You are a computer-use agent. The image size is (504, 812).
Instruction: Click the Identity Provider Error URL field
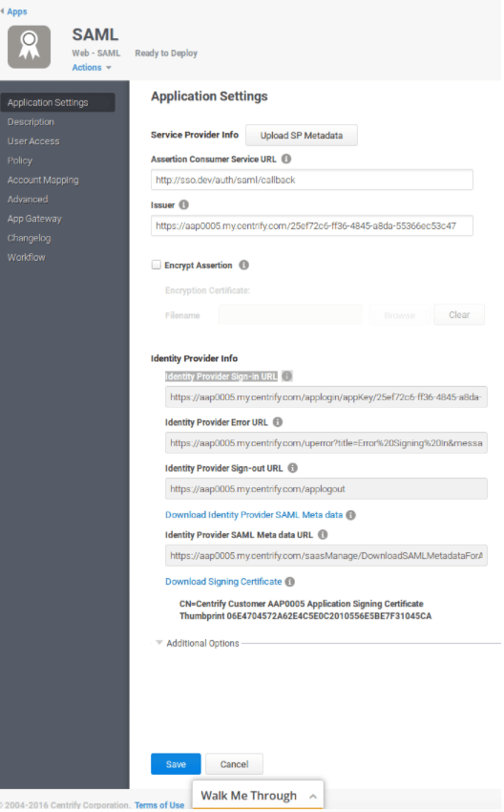point(326,443)
